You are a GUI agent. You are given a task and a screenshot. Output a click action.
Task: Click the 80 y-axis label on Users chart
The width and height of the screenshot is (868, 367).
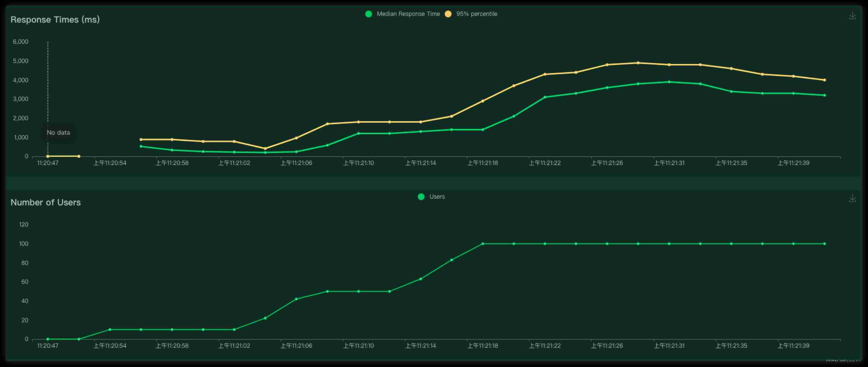[25, 263]
